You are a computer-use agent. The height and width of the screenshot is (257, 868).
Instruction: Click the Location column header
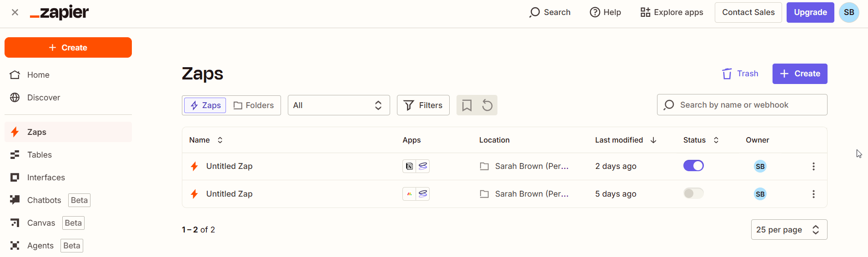[494, 140]
